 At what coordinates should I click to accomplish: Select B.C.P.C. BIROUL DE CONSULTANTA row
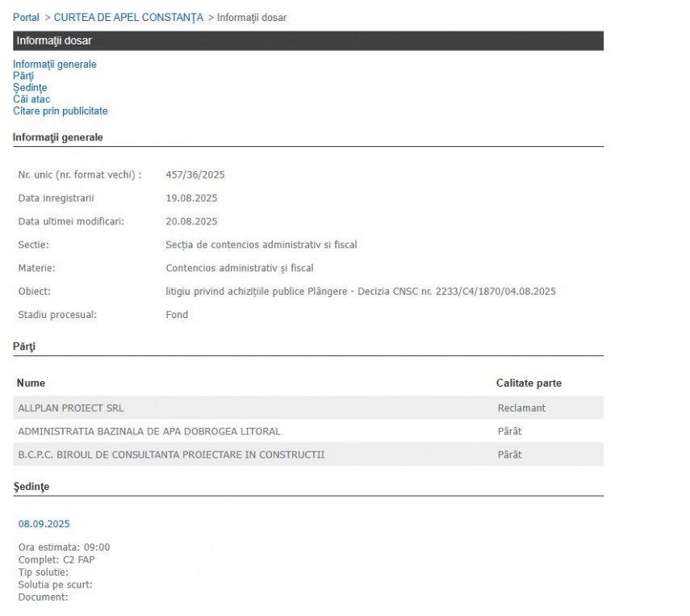point(308,455)
